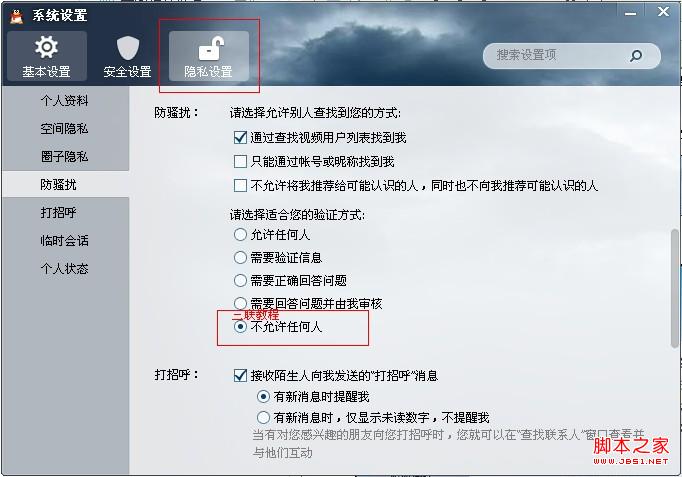
Task: Go to 个人资料 in sidebar
Action: [x=65, y=101]
